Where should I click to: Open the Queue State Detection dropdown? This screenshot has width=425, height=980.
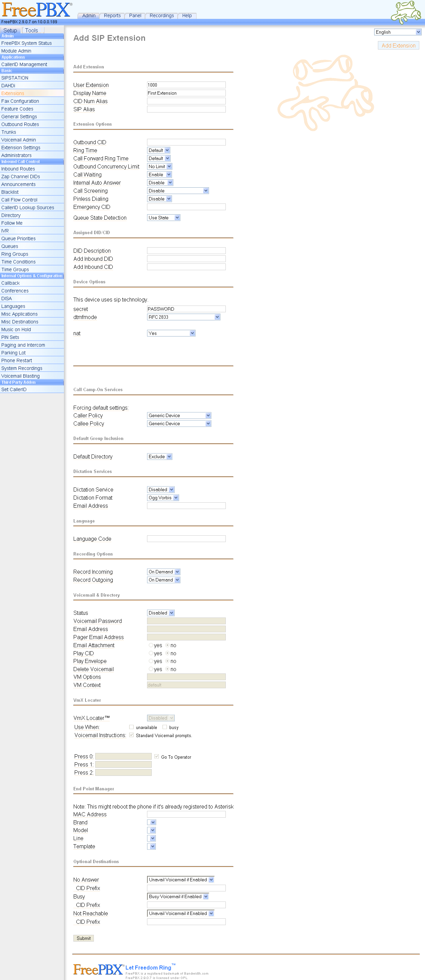click(164, 218)
